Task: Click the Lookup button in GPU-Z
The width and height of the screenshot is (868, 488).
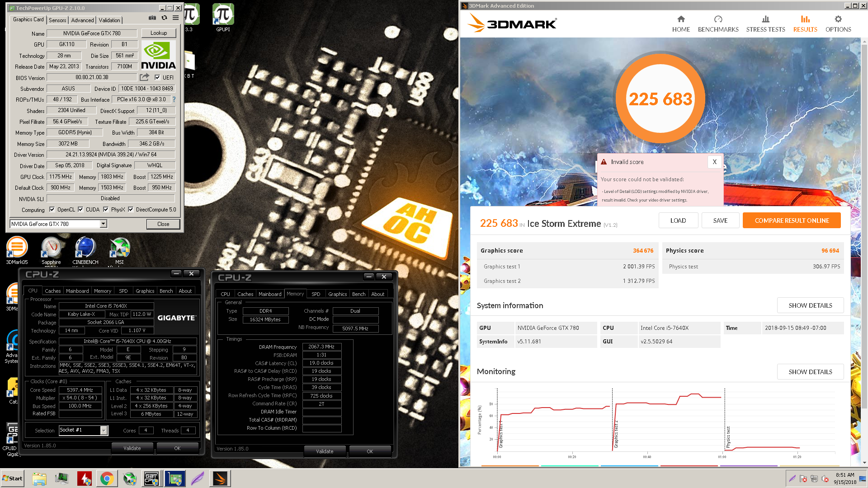Action: point(159,33)
